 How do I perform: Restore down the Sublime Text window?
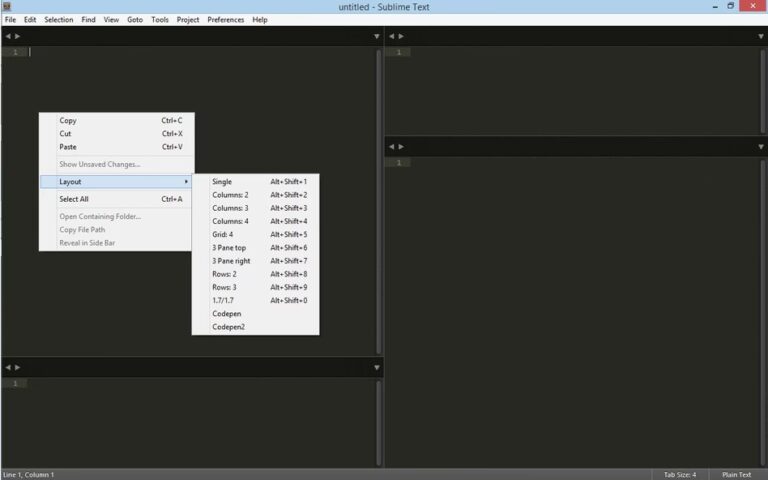click(x=730, y=6)
